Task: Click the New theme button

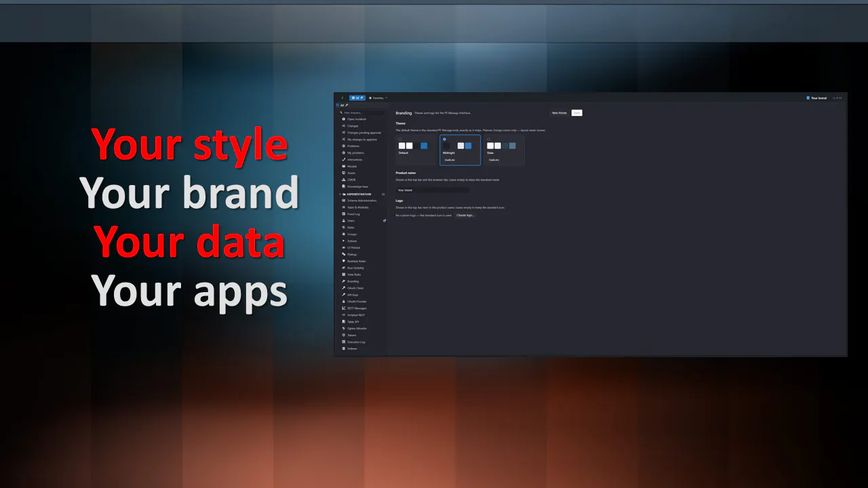Action: point(559,113)
